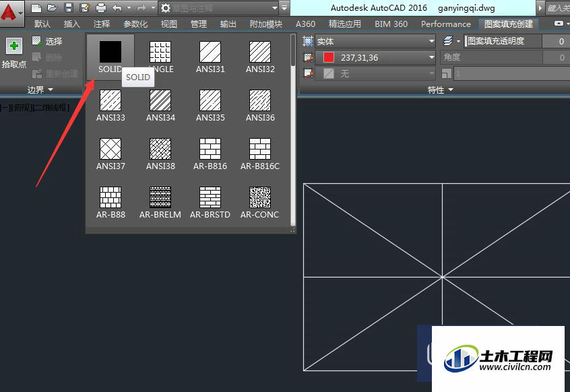The image size is (570, 392).
Task: Click the 输出 ribbon tab
Action: tap(228, 24)
